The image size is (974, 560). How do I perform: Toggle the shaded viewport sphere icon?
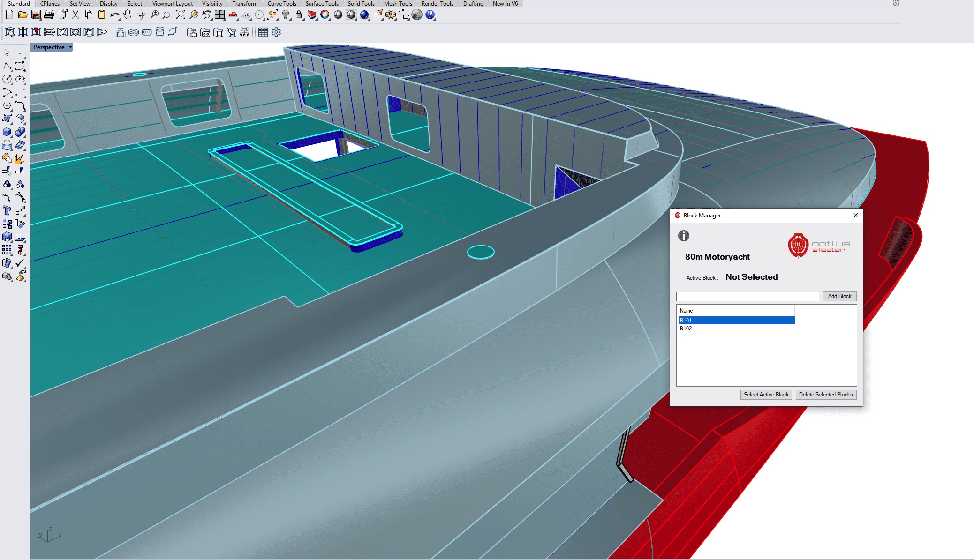click(338, 15)
